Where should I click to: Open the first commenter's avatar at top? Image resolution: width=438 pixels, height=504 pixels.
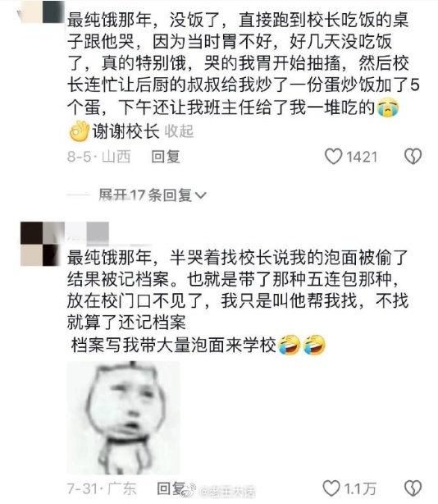coord(40,11)
